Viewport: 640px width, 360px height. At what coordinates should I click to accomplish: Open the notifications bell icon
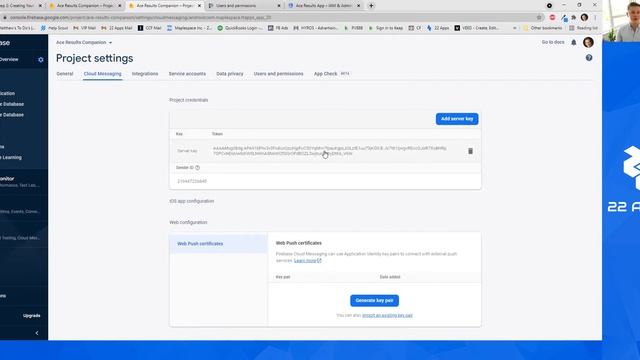pyautogui.click(x=573, y=42)
